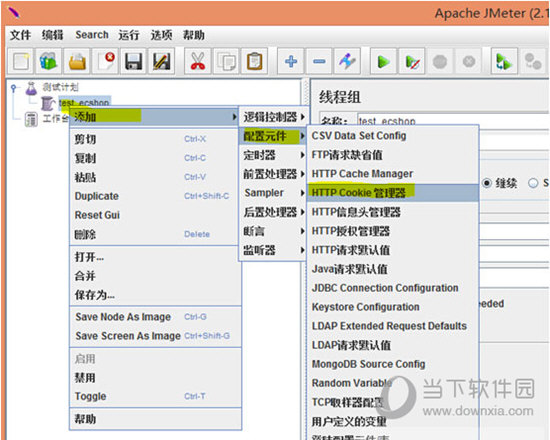Viewport: 550px width, 440px height.
Task: Click the Close test plan icon
Action: [x=105, y=61]
